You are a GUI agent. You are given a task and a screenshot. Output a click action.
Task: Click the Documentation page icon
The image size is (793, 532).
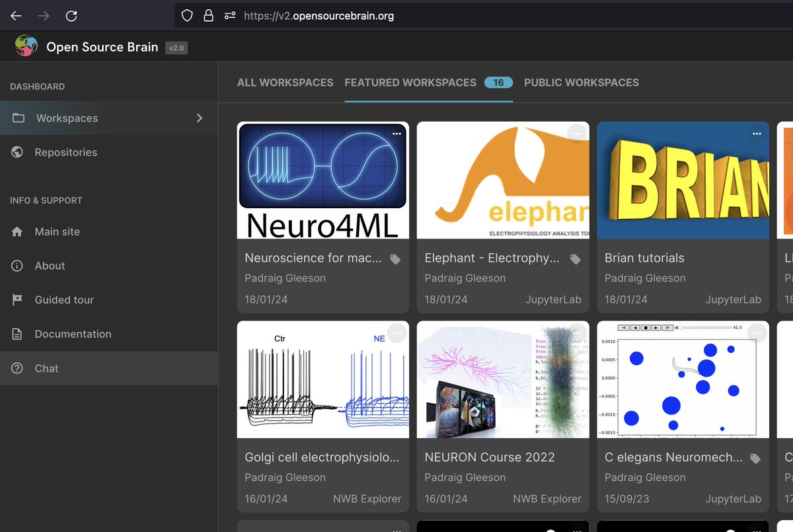(x=17, y=334)
